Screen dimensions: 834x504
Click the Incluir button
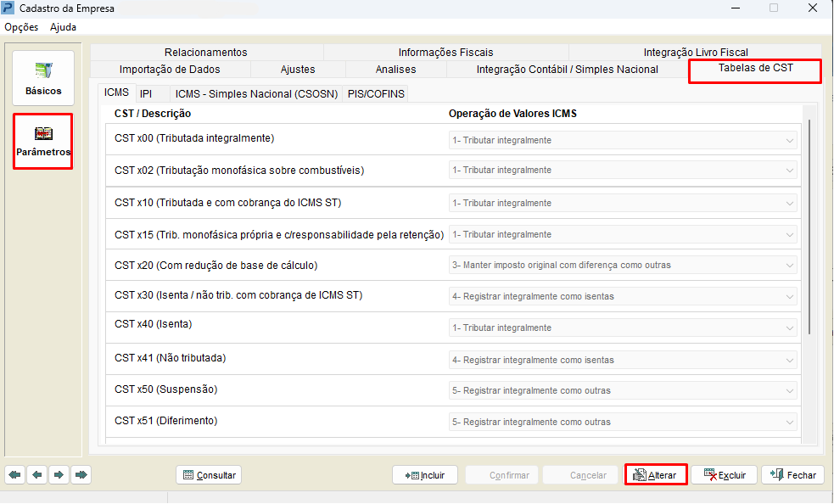coord(425,475)
